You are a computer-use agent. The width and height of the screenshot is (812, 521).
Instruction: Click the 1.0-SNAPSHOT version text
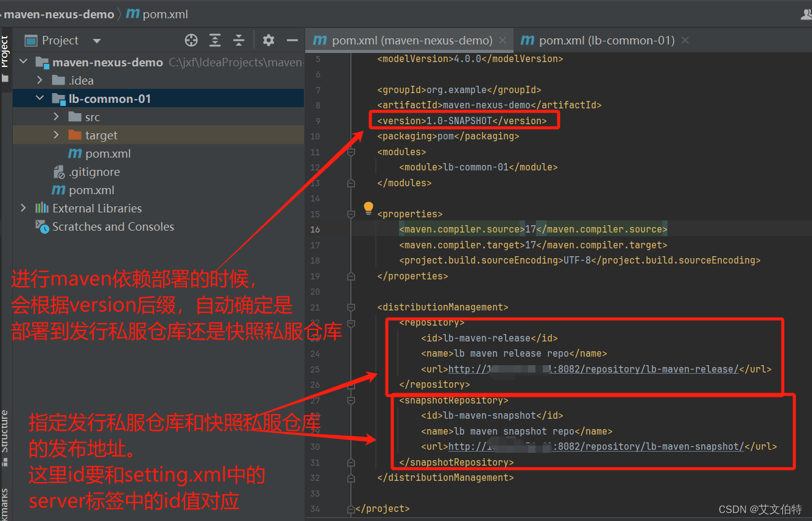pyautogui.click(x=459, y=121)
